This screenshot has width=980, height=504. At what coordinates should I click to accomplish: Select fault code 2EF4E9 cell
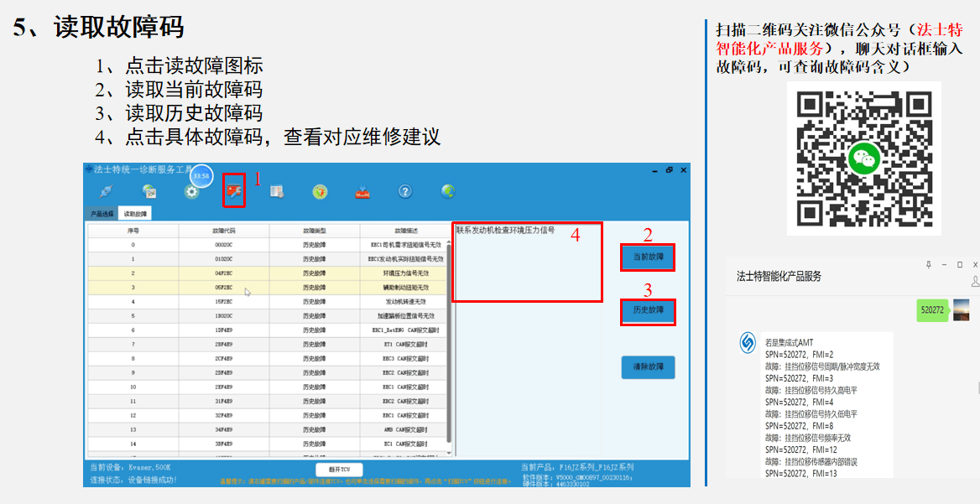coord(224,387)
